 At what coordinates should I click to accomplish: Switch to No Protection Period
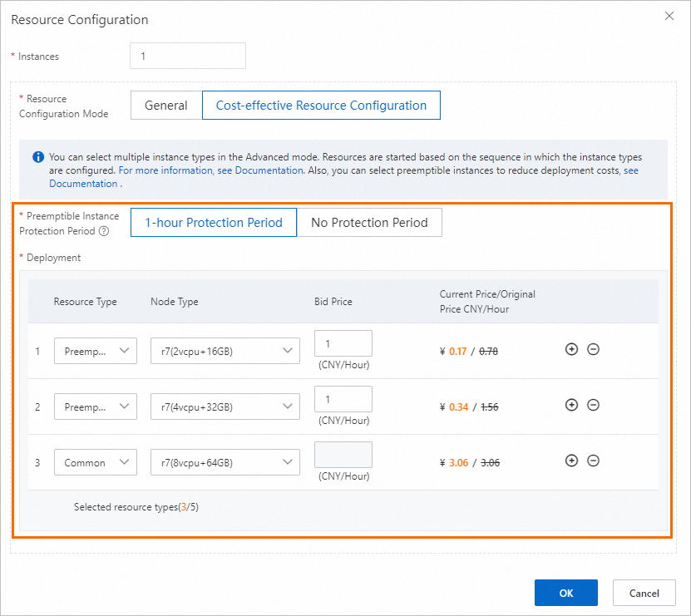(x=370, y=222)
